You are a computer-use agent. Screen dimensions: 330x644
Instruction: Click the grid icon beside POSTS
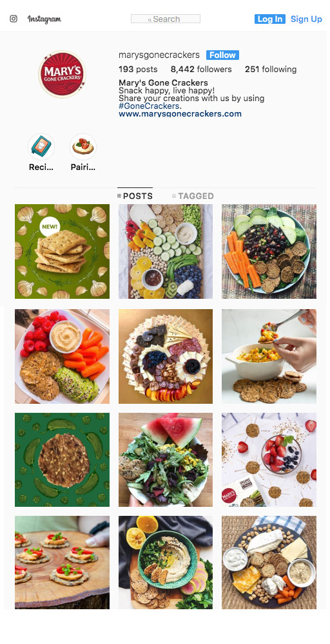click(119, 196)
